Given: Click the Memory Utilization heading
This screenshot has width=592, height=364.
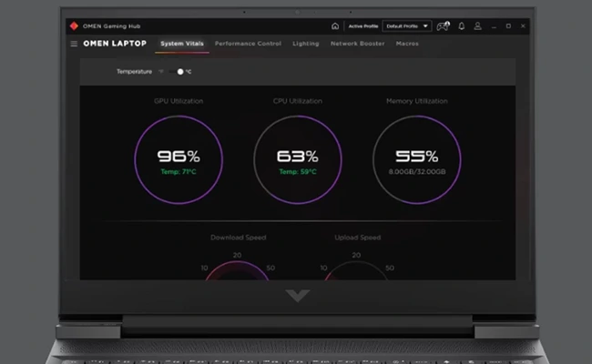Looking at the screenshot, I should (x=417, y=101).
